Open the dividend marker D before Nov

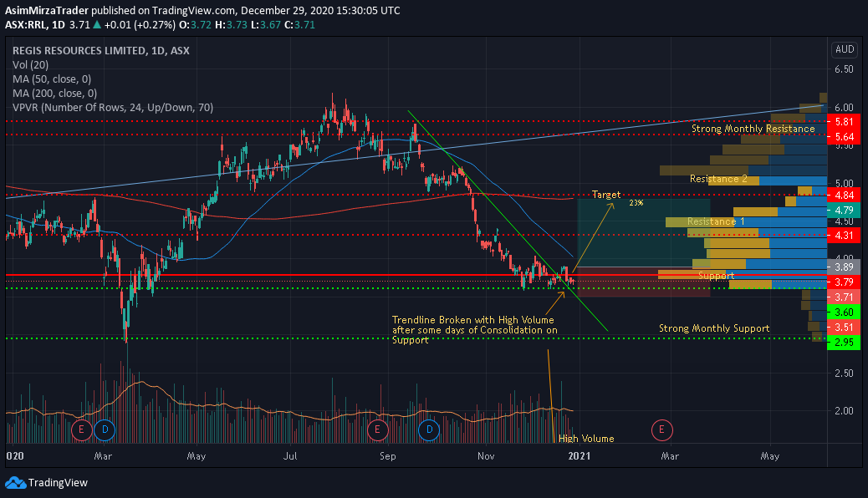tap(429, 429)
